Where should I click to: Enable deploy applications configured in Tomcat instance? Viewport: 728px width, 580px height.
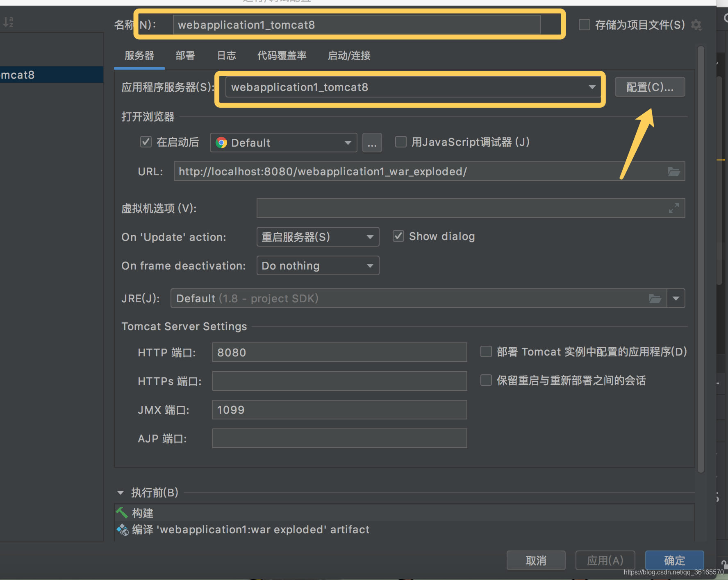pyautogui.click(x=486, y=351)
